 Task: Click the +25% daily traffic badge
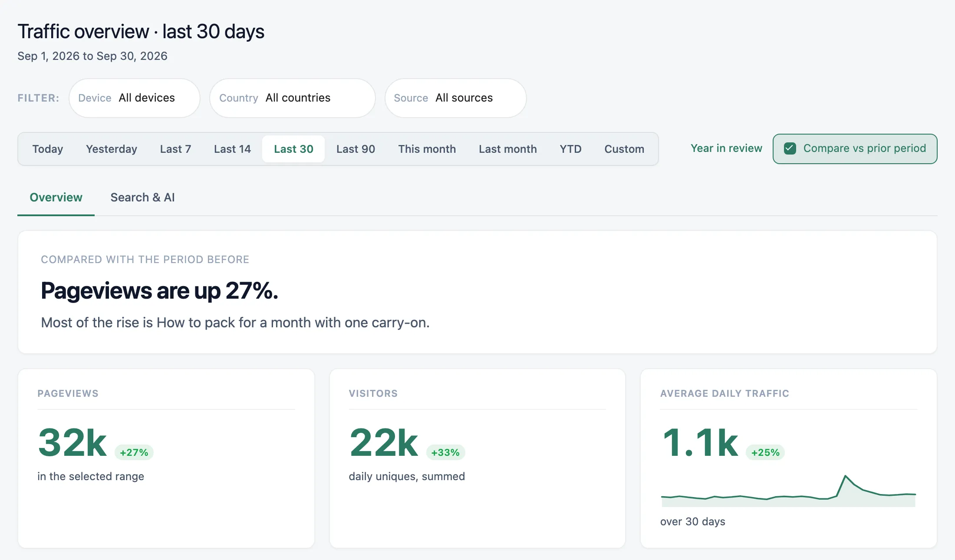(x=765, y=452)
